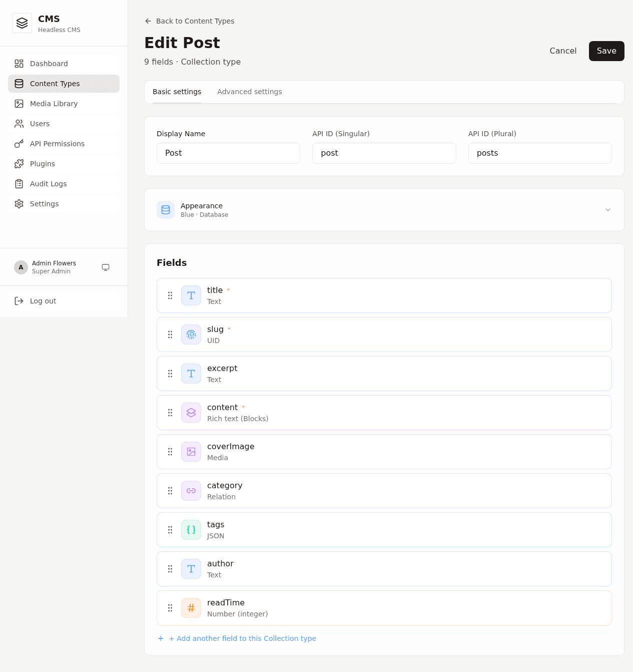Open Media Library from sidebar
The image size is (633, 672).
[64, 104]
